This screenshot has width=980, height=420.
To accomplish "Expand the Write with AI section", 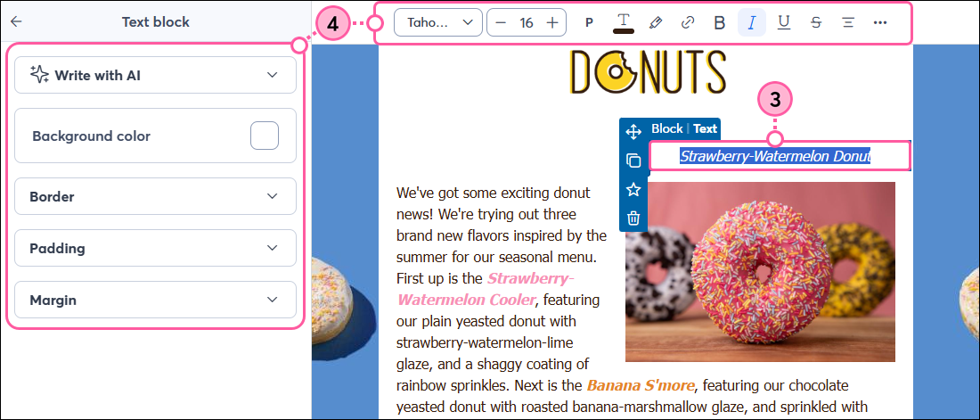I will coord(155,75).
